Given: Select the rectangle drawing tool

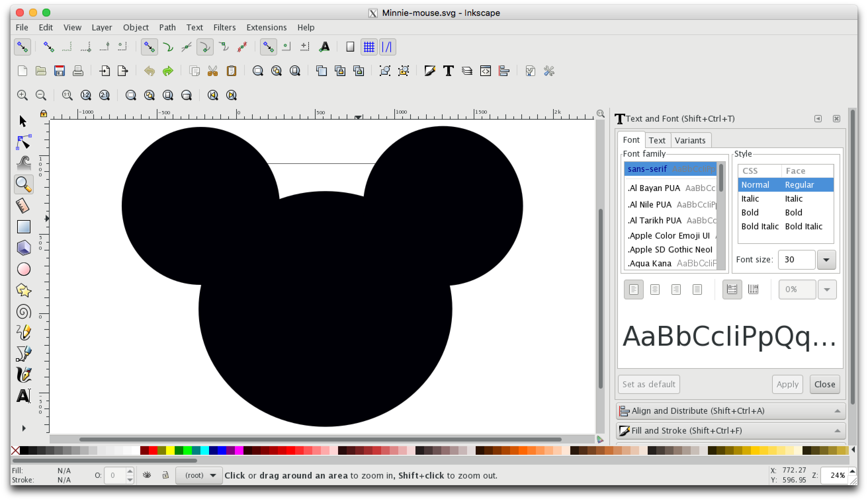Looking at the screenshot, I should 23,227.
